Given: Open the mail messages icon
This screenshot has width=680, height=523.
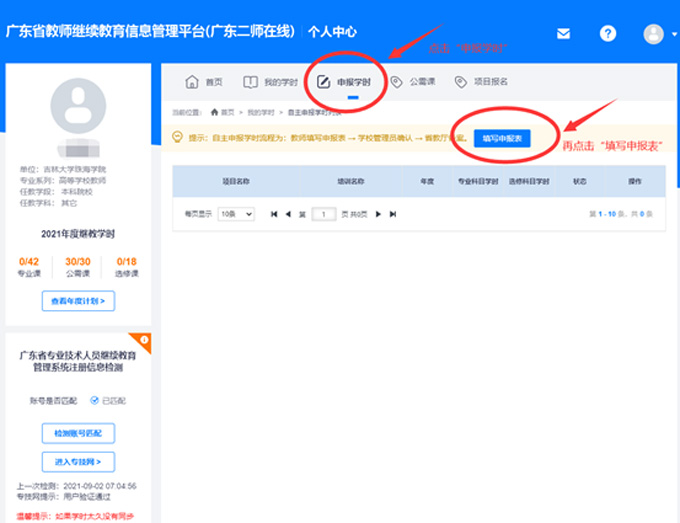Looking at the screenshot, I should point(564,33).
